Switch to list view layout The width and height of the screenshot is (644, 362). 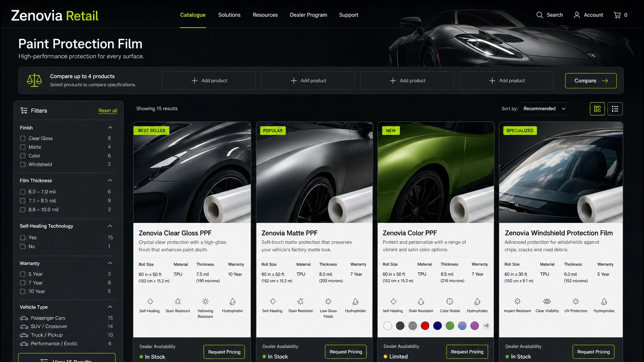point(615,109)
